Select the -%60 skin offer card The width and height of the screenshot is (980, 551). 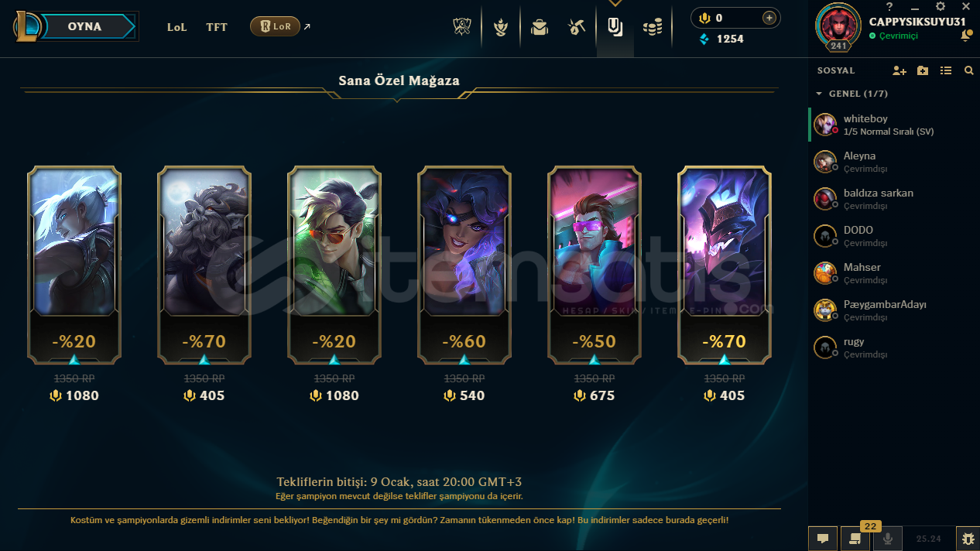point(464,265)
